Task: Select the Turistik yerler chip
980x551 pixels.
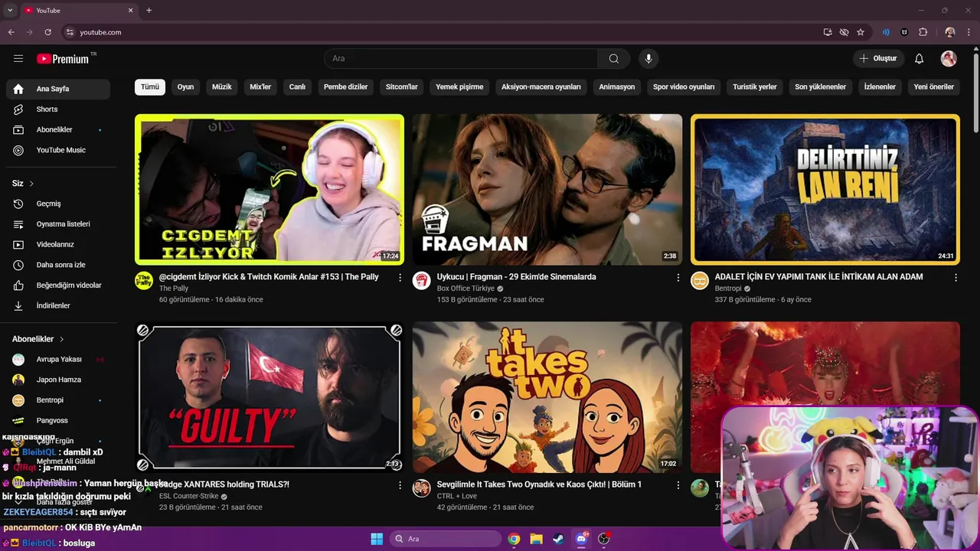Action: [x=754, y=86]
